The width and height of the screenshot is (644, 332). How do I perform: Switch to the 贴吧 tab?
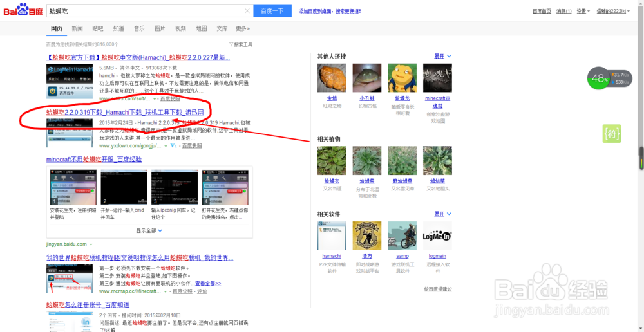98,29
